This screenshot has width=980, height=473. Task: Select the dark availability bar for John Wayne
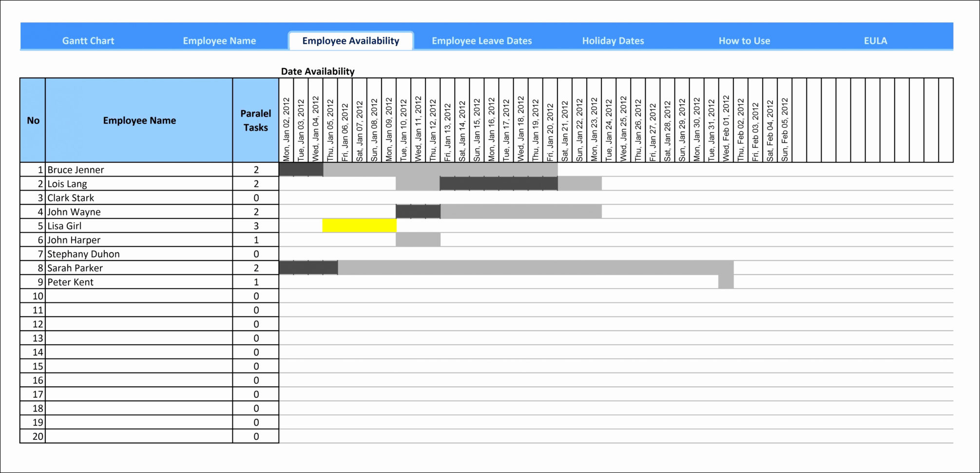click(x=418, y=212)
